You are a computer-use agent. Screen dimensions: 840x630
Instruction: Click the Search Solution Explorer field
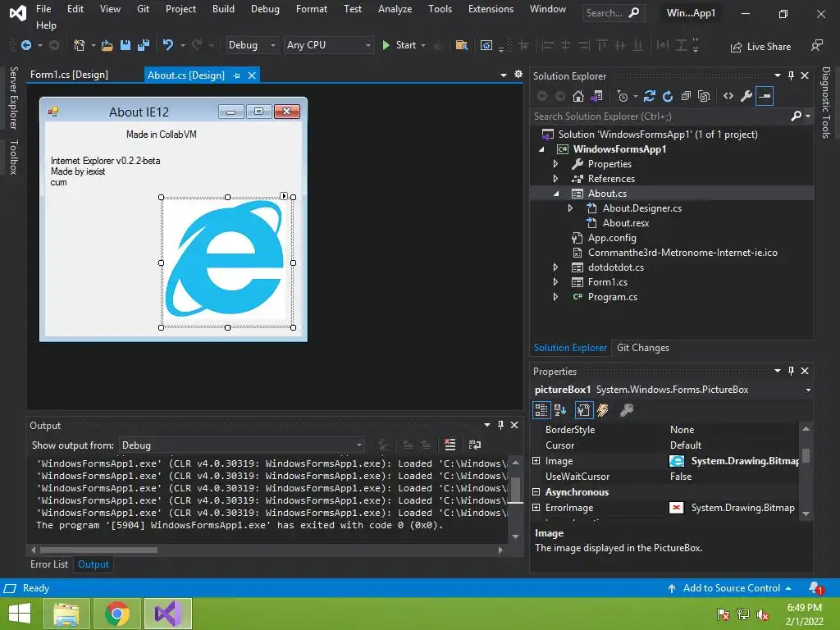click(x=660, y=116)
